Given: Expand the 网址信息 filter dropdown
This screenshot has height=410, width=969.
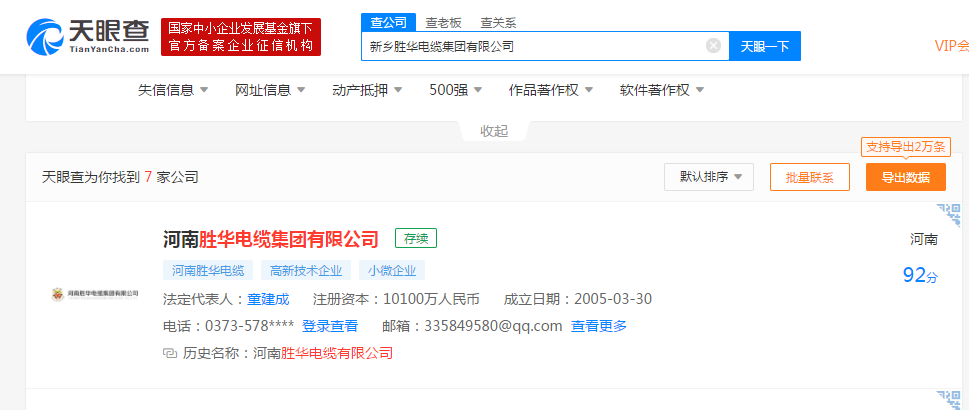Looking at the screenshot, I should pyautogui.click(x=270, y=90).
